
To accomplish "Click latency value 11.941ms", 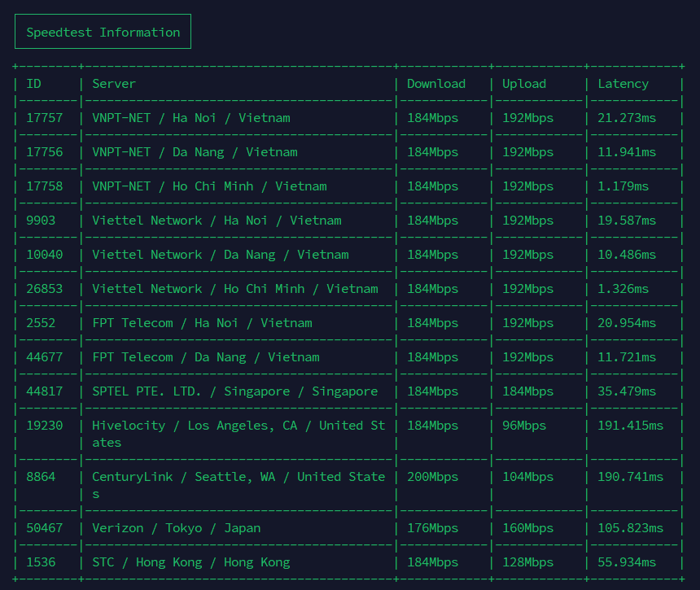I will point(627,152).
